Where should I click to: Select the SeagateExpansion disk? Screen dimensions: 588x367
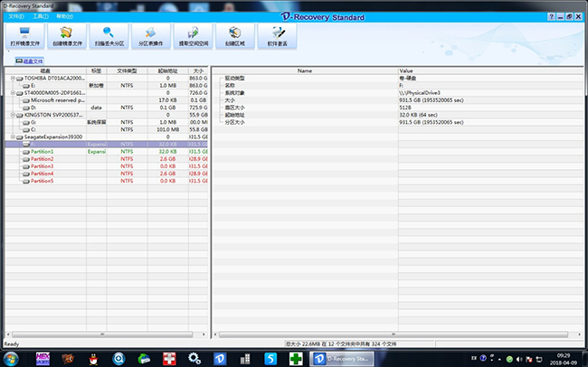pos(53,137)
